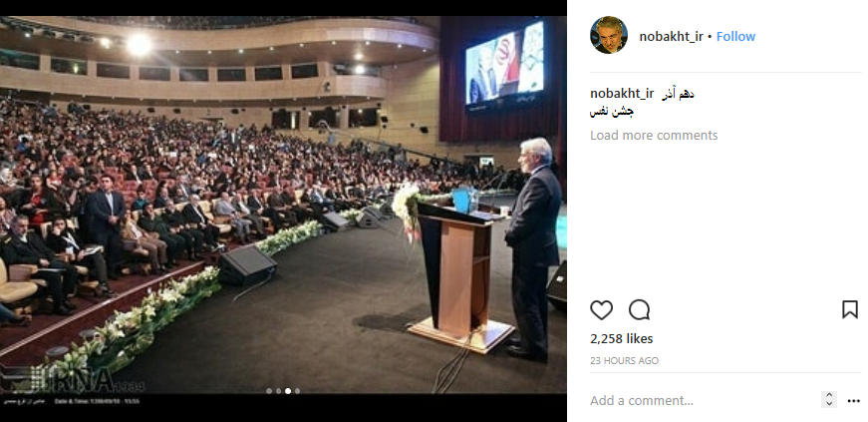Open the 23 hours ago timestamp
The image size is (868, 422).
pos(625,360)
